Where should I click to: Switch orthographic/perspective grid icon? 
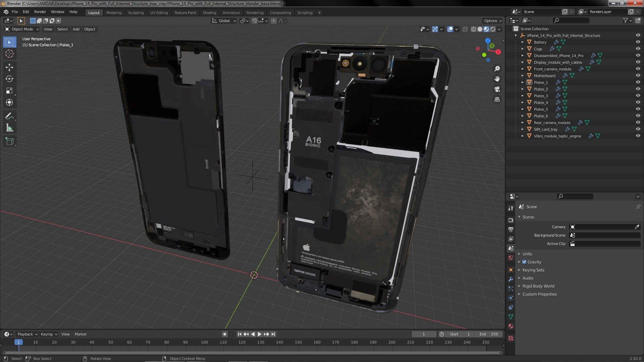(497, 100)
